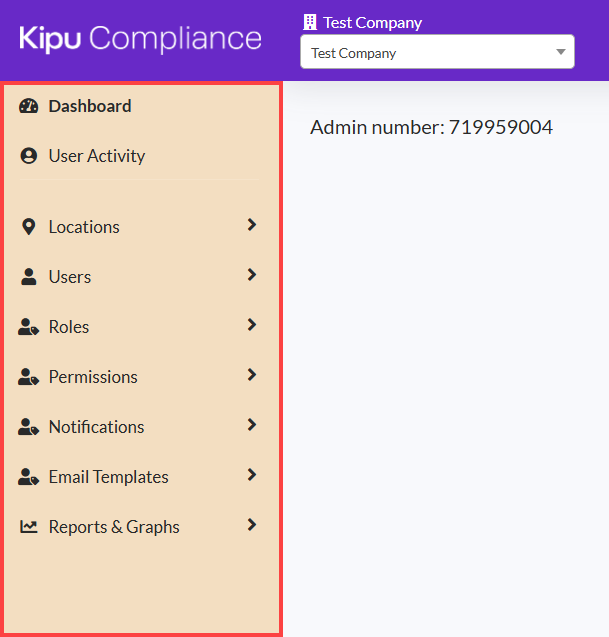Viewport: 609px width, 637px height.
Task: Click the Users person icon
Action: [x=28, y=277]
